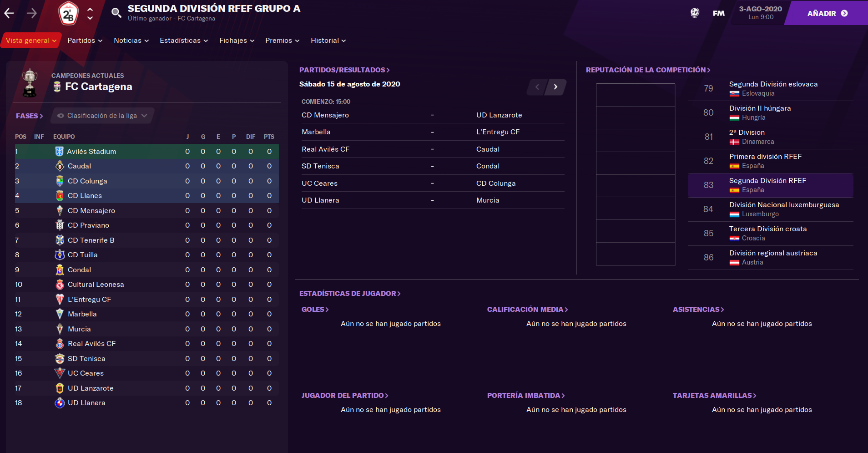Open Vista general tab menu
This screenshot has height=453, width=868.
point(31,41)
